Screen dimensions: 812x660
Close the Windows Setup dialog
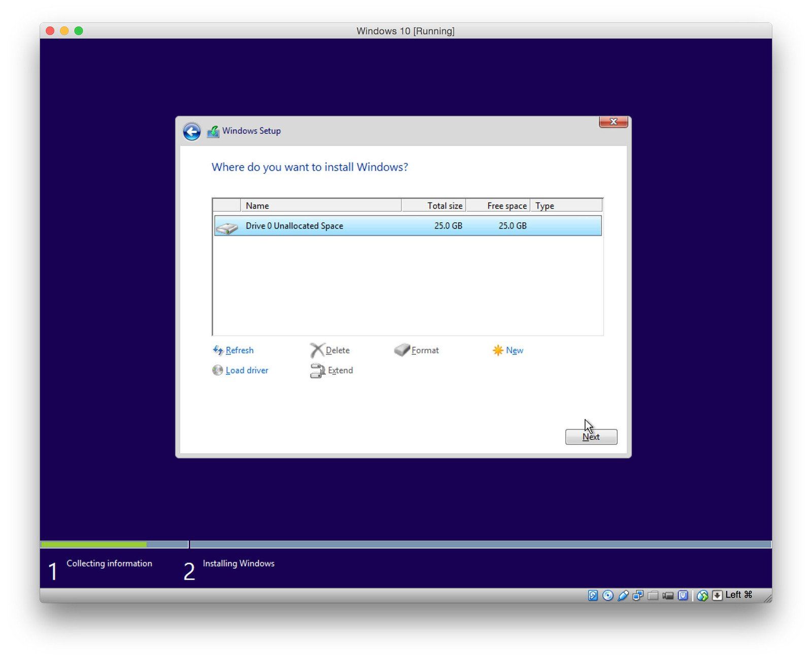(x=613, y=122)
